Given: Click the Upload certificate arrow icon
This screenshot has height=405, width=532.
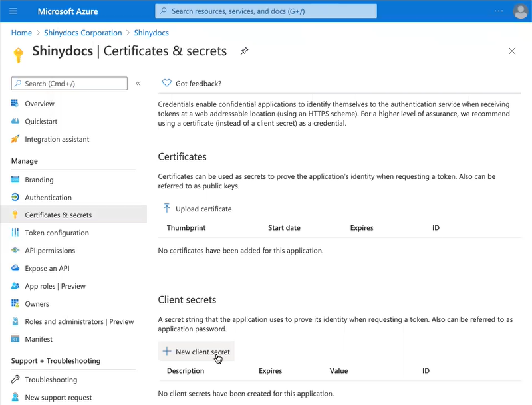Looking at the screenshot, I should point(167,209).
